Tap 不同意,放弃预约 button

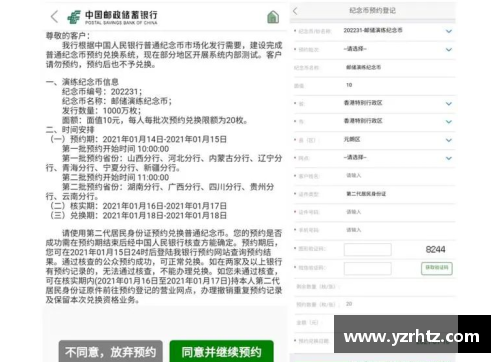(x=111, y=351)
